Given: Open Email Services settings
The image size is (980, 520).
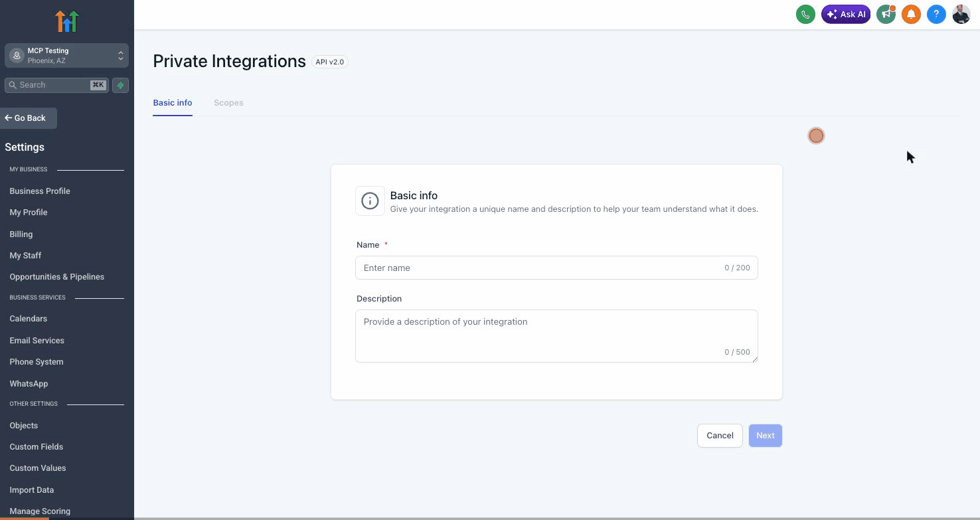Looking at the screenshot, I should (x=37, y=341).
